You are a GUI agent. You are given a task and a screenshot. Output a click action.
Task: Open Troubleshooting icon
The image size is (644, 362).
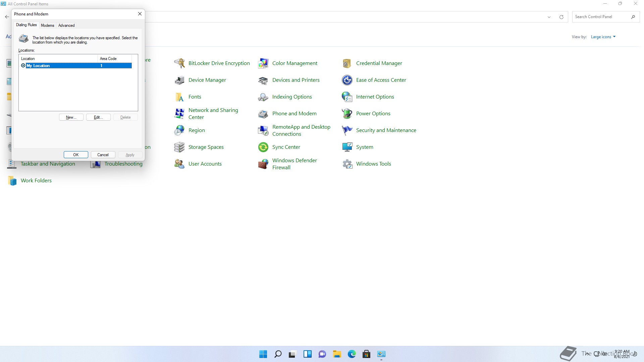(x=96, y=164)
